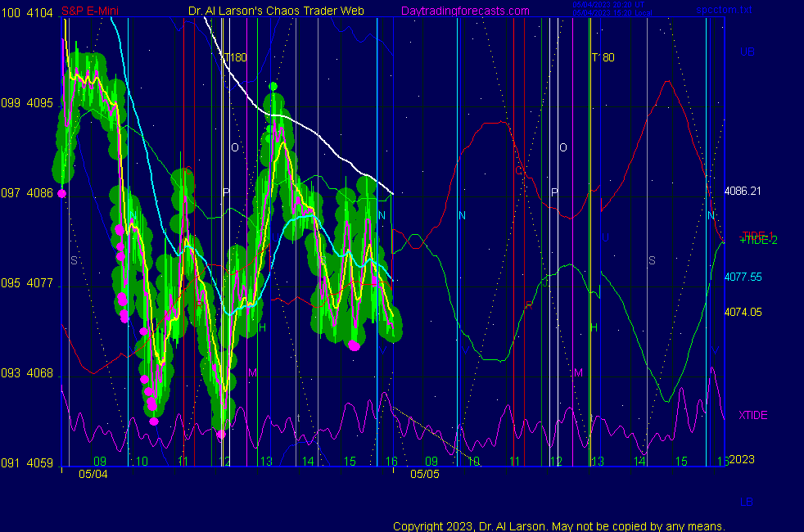Click the 'T' 80' marker on 05/05 session
Screen dimensions: 804x532
tap(603, 57)
